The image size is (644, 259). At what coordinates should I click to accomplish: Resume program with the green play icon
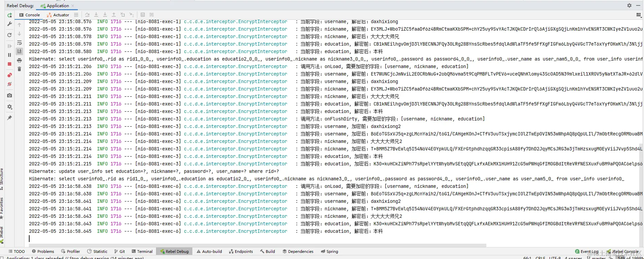coord(10,46)
